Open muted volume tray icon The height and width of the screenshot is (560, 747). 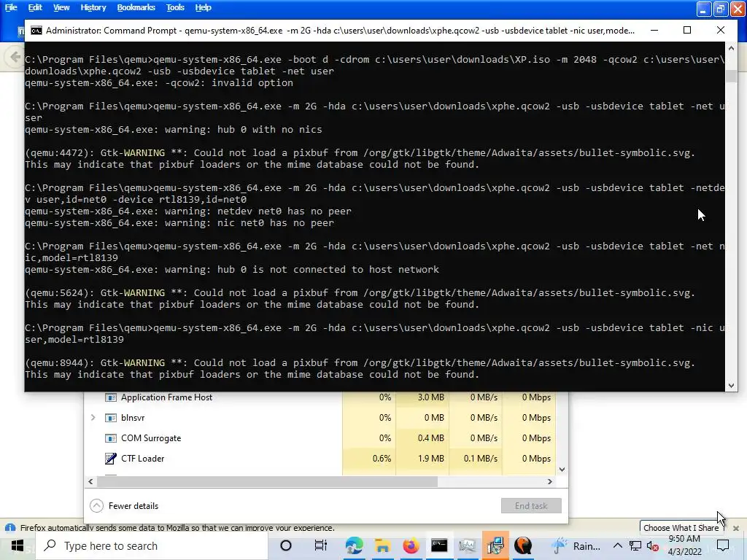point(653,546)
